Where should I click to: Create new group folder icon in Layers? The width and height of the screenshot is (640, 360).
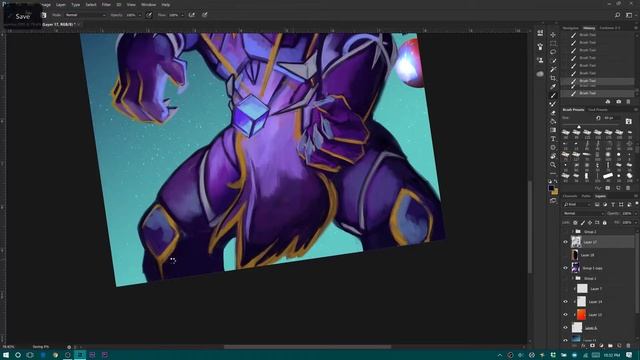click(x=610, y=346)
